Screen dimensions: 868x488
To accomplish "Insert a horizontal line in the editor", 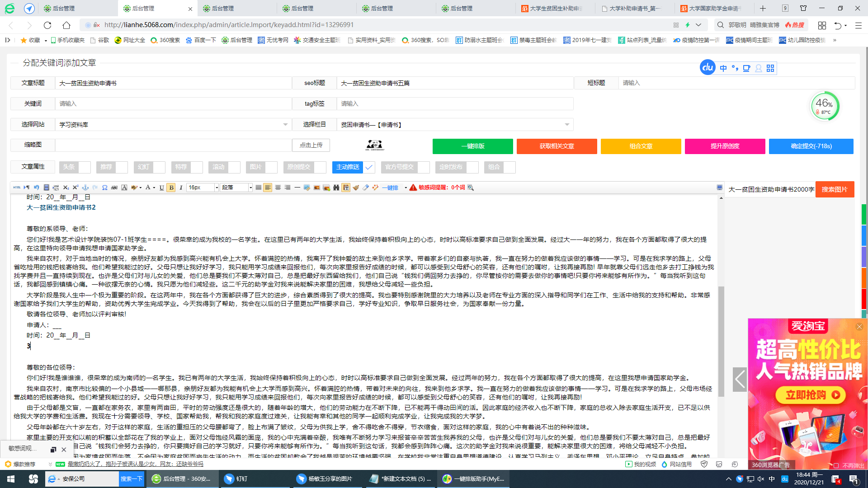I will coord(297,187).
